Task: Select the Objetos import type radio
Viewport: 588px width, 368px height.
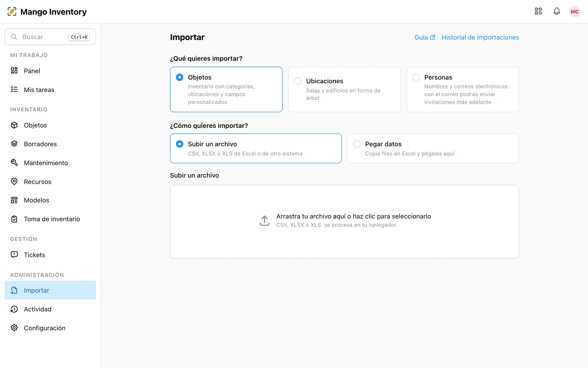Action: point(180,78)
